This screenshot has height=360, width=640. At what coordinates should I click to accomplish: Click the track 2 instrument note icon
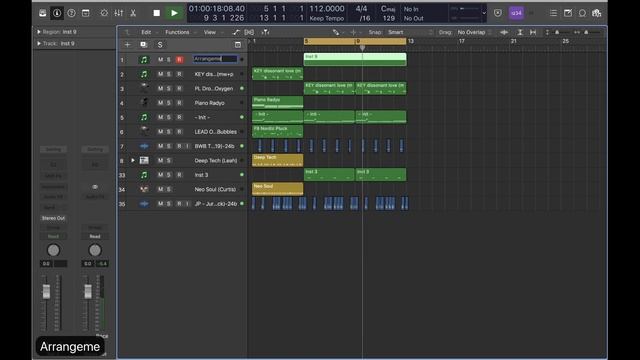(144, 74)
